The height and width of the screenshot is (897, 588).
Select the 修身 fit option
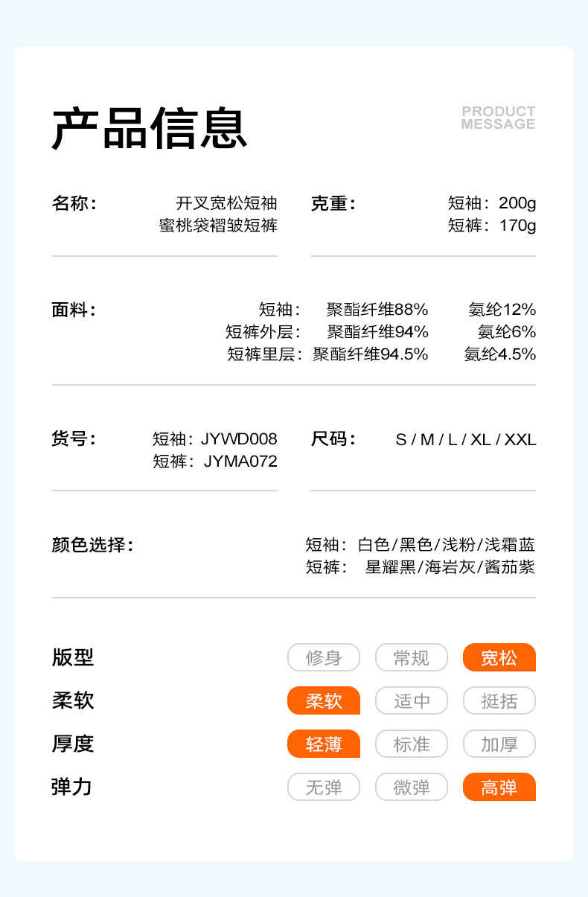point(324,657)
